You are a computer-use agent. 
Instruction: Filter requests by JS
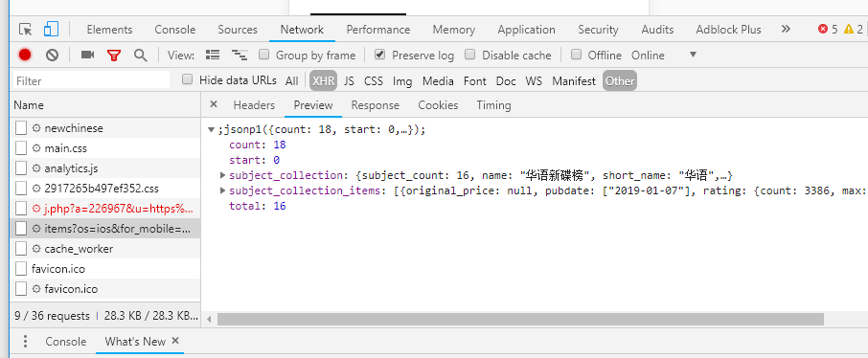pyautogui.click(x=349, y=80)
